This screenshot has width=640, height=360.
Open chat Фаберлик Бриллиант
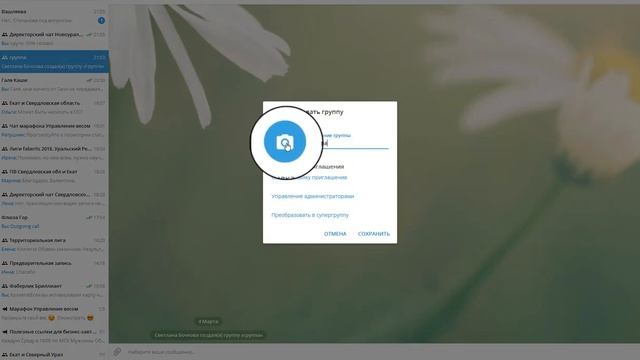click(x=54, y=290)
